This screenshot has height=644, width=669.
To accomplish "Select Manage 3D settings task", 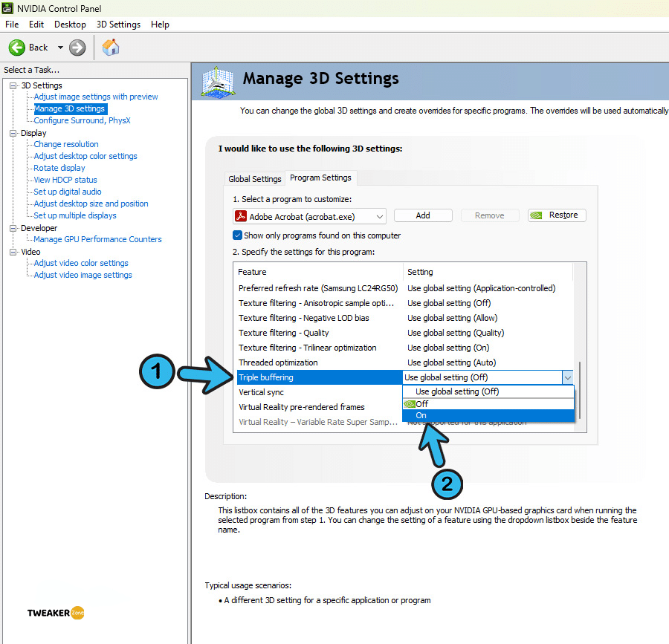I will coord(69,108).
